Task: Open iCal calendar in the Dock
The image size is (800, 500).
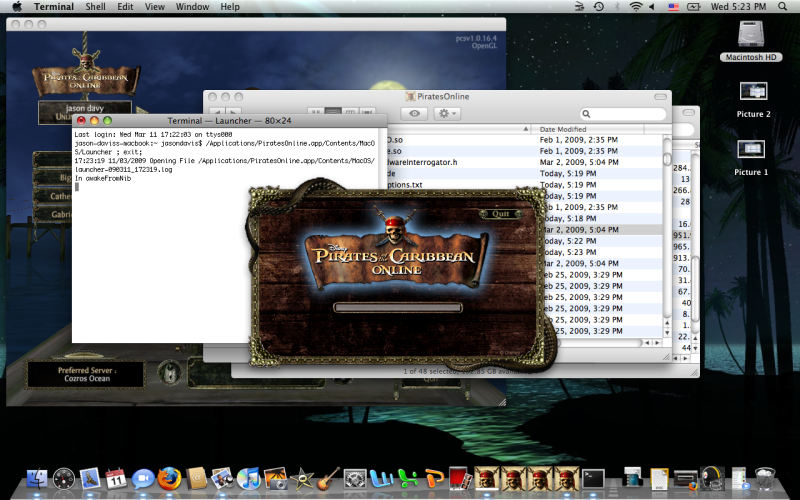Action: point(116,479)
